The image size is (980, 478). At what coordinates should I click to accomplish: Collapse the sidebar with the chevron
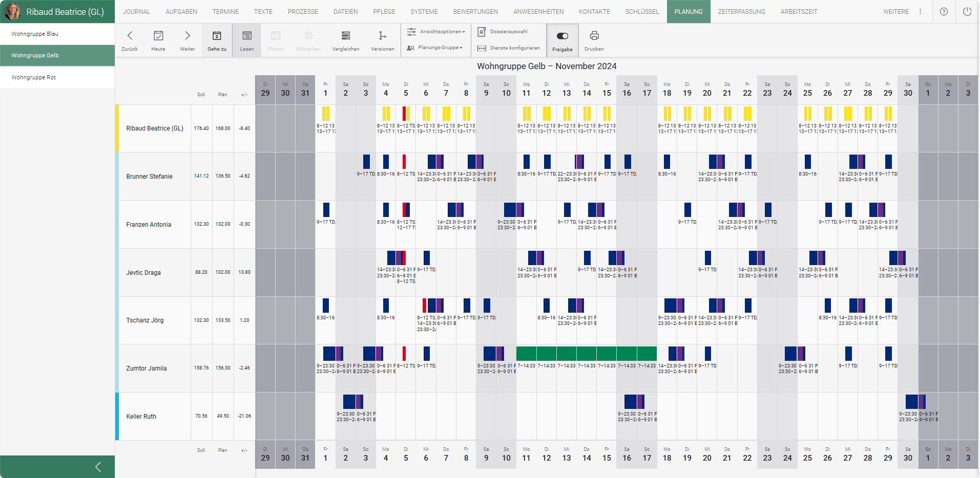(x=98, y=466)
